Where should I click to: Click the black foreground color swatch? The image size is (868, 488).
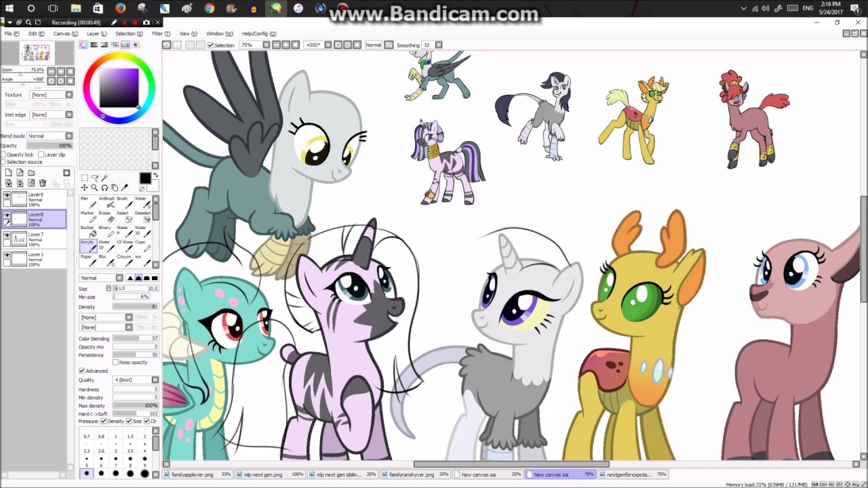click(x=145, y=178)
